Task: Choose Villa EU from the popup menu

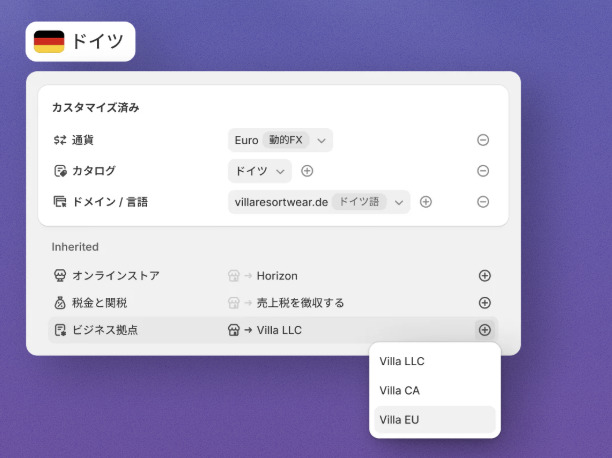Action: [434, 420]
